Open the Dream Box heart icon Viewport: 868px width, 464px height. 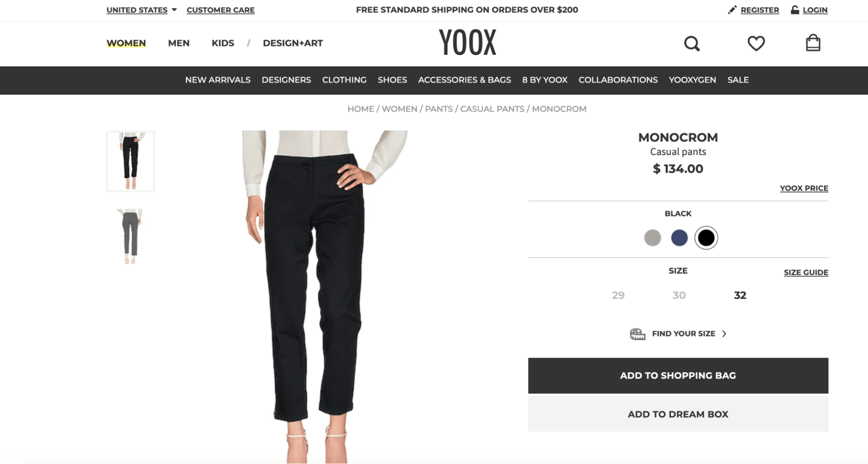coord(756,43)
